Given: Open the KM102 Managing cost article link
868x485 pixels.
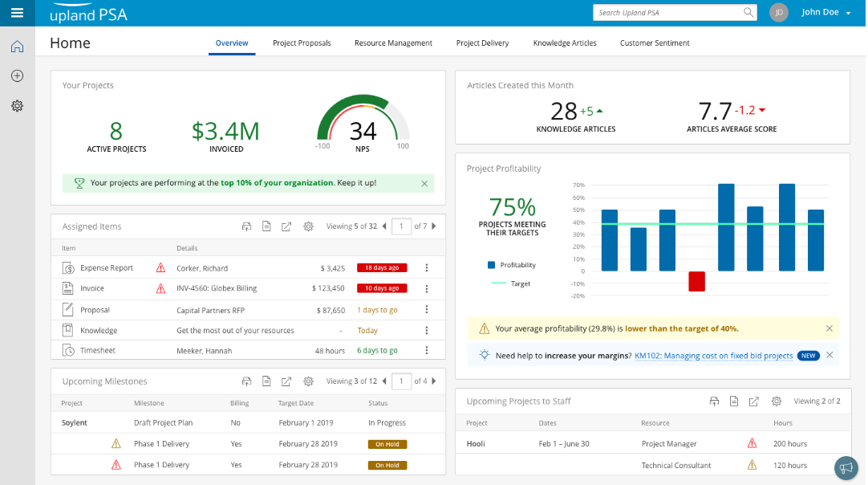Looking at the screenshot, I should (x=713, y=355).
